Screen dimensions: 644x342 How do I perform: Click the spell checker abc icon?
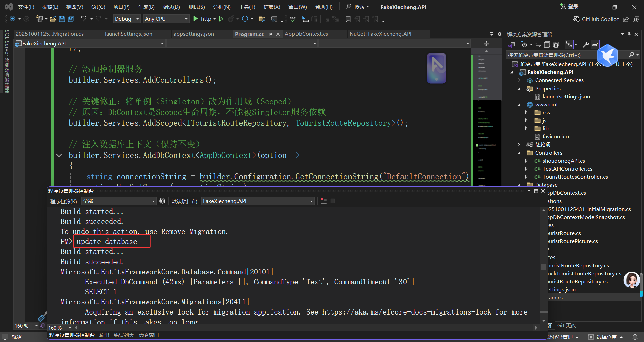(x=292, y=19)
